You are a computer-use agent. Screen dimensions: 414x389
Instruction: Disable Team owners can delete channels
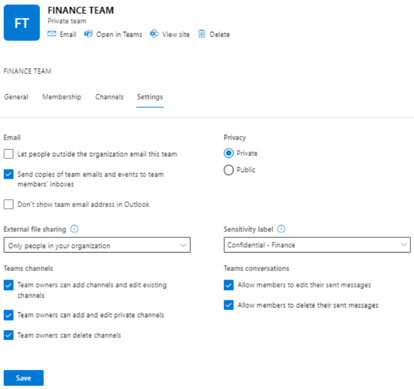9,335
